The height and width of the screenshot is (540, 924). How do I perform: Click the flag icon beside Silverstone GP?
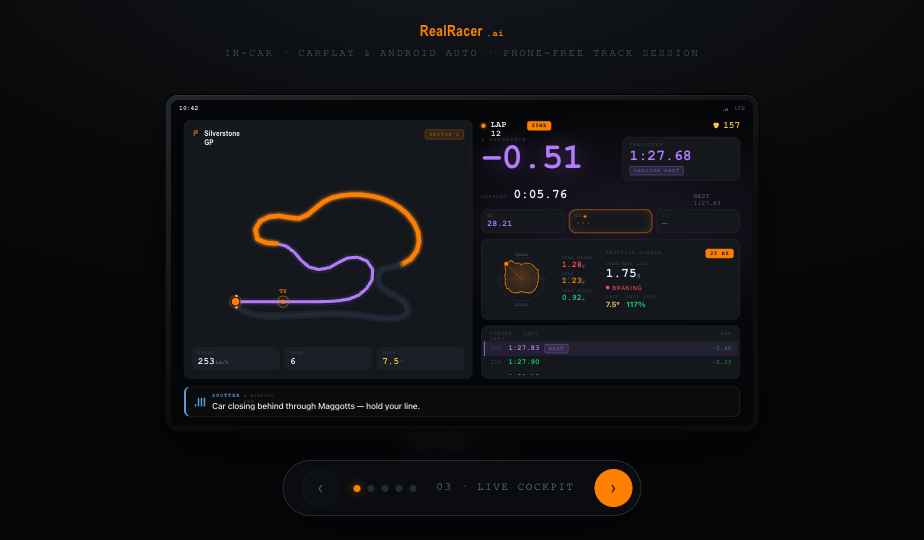point(196,133)
